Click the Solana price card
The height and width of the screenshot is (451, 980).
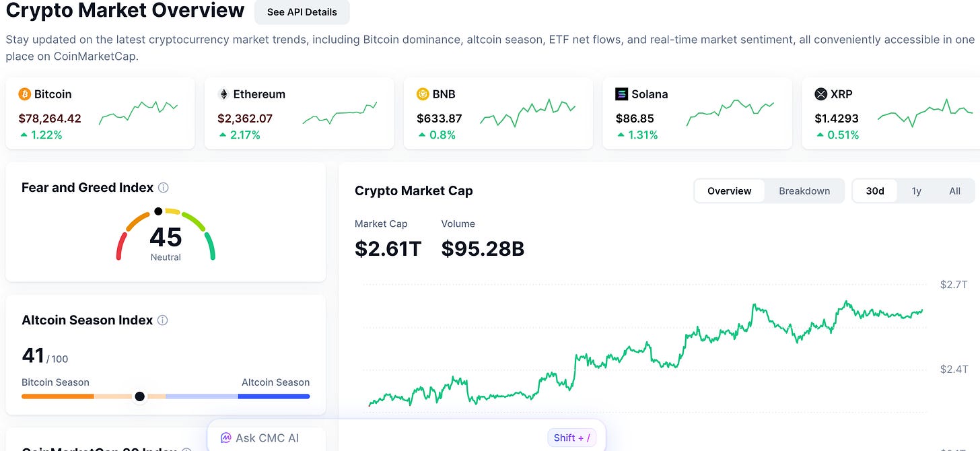[697, 113]
